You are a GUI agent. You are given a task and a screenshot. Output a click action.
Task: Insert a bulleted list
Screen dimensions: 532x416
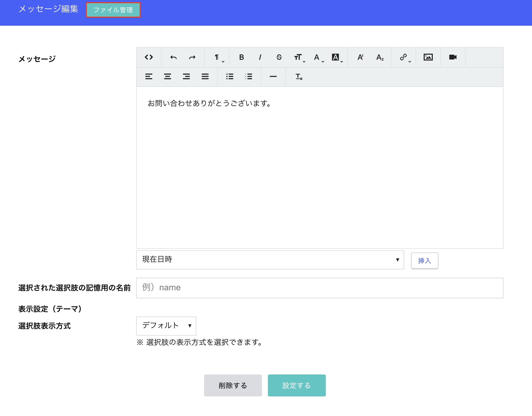[230, 77]
